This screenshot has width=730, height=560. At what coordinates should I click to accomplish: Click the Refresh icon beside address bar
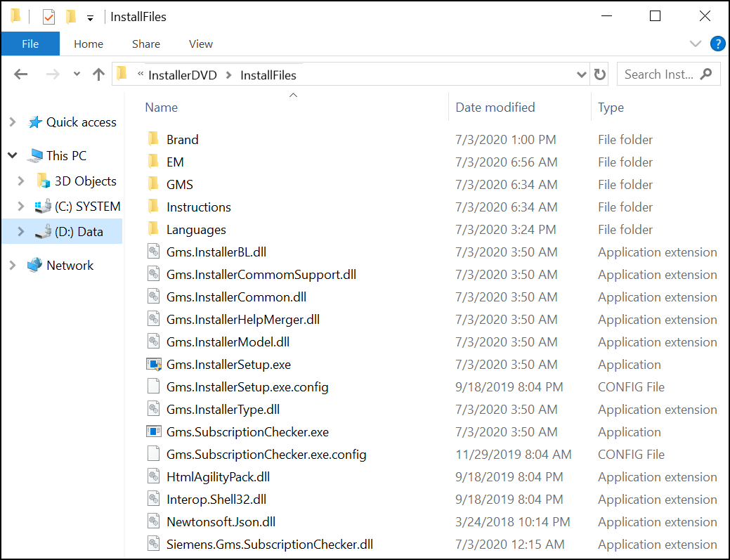pyautogui.click(x=599, y=74)
